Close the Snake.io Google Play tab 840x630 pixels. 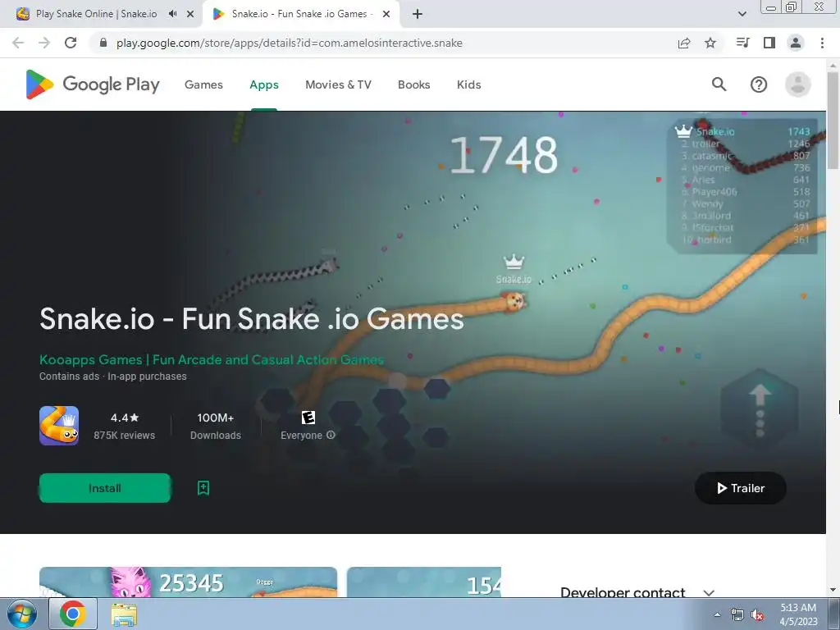(x=386, y=14)
